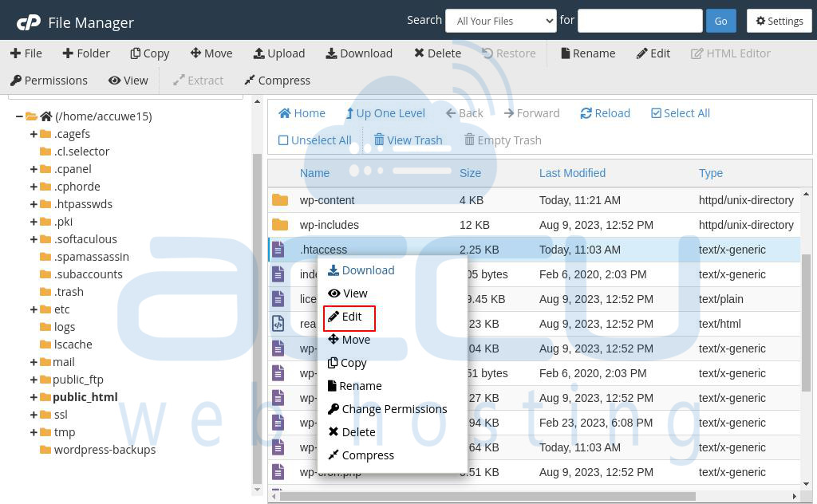
Task: Click the search text input field
Action: pyautogui.click(x=640, y=21)
